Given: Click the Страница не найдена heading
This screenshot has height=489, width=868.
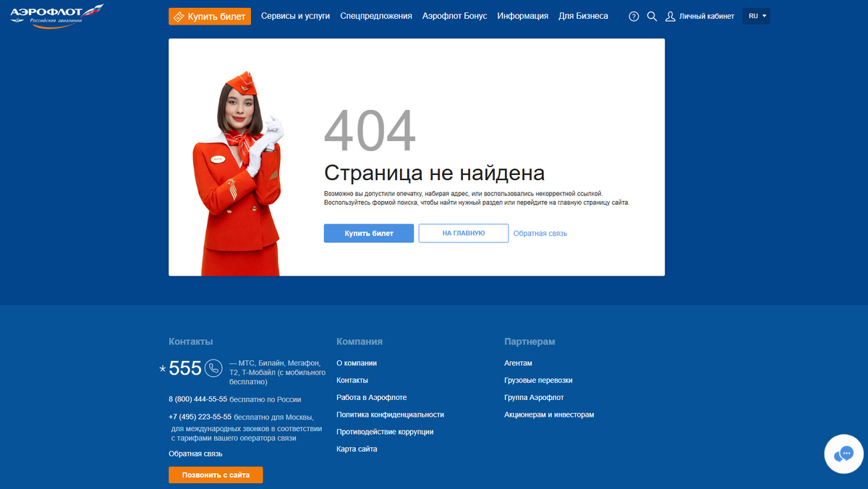Looking at the screenshot, I should click(434, 173).
